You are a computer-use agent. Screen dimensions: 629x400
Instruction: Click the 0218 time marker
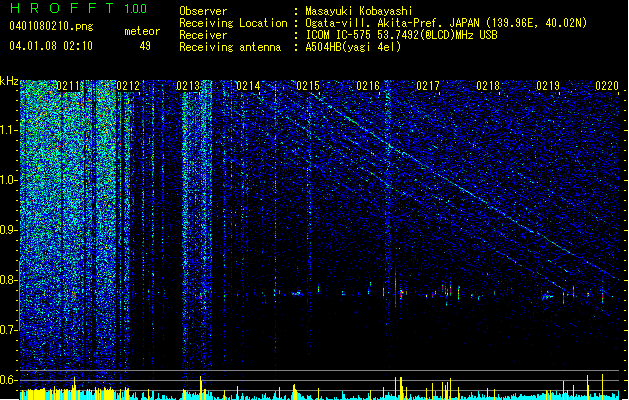click(x=488, y=86)
